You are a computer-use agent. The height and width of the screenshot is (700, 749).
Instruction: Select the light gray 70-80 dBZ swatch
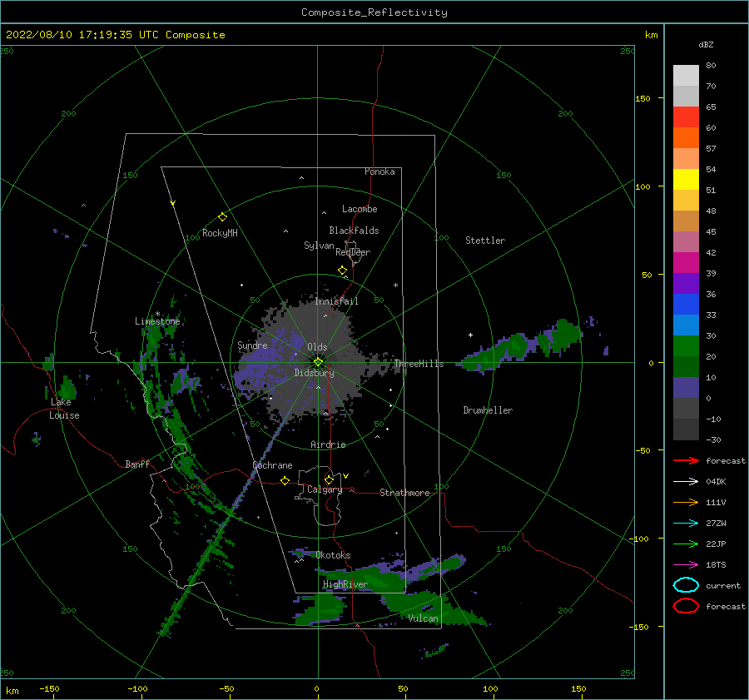pos(686,75)
